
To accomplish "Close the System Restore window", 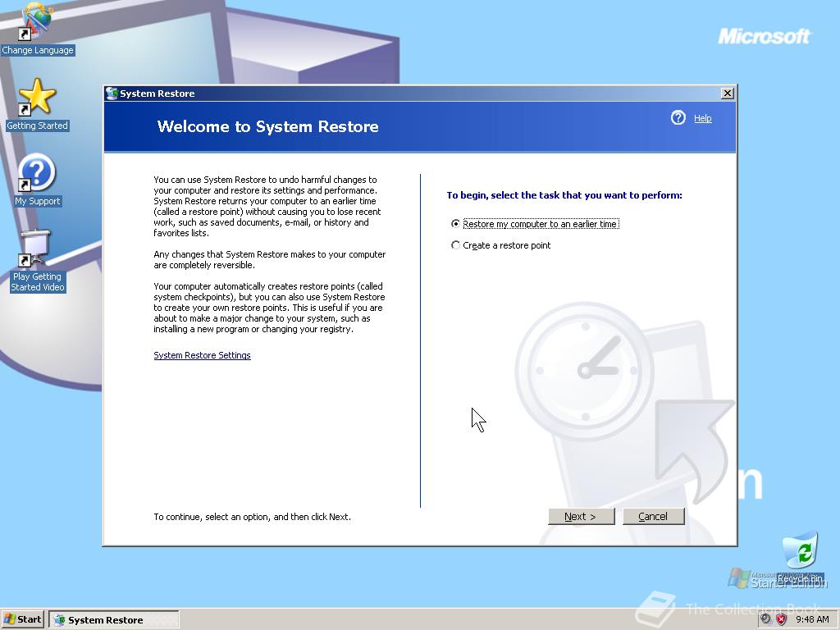I will 727,94.
